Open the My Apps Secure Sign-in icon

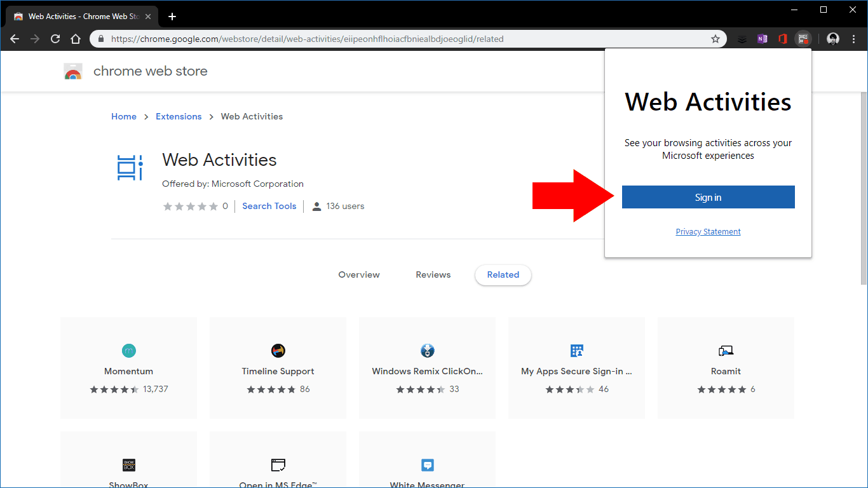[x=577, y=350]
